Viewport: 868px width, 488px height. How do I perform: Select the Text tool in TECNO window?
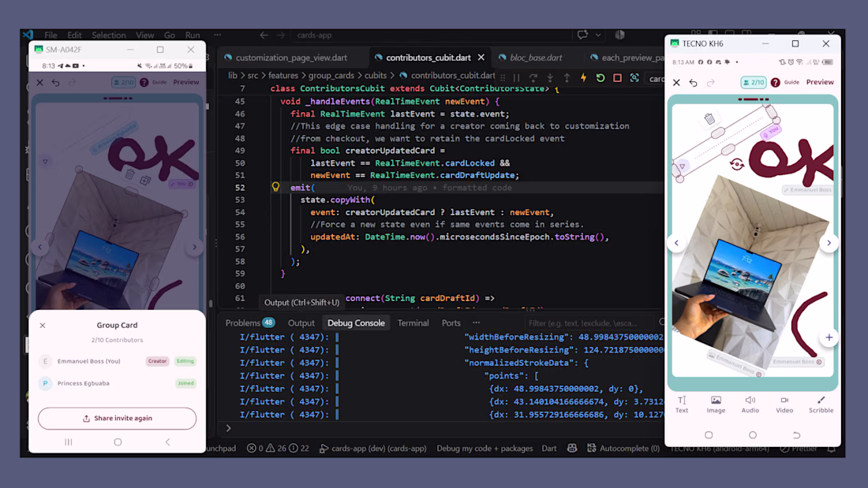(x=682, y=404)
